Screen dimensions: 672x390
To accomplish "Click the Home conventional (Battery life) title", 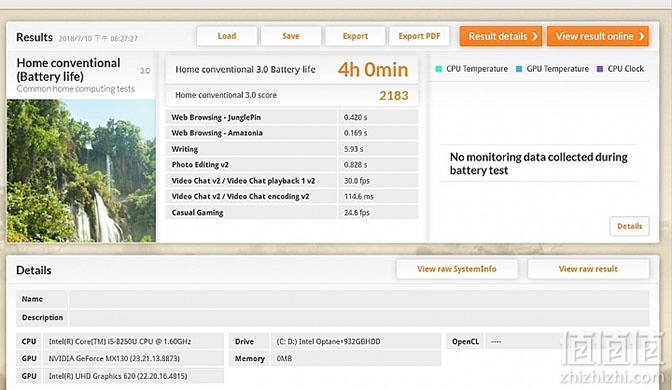I will click(69, 69).
